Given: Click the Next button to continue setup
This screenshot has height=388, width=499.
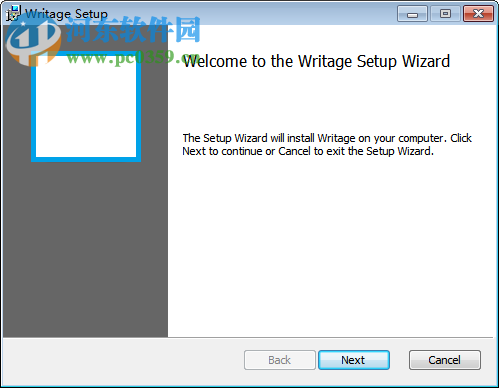Looking at the screenshot, I should tap(354, 360).
